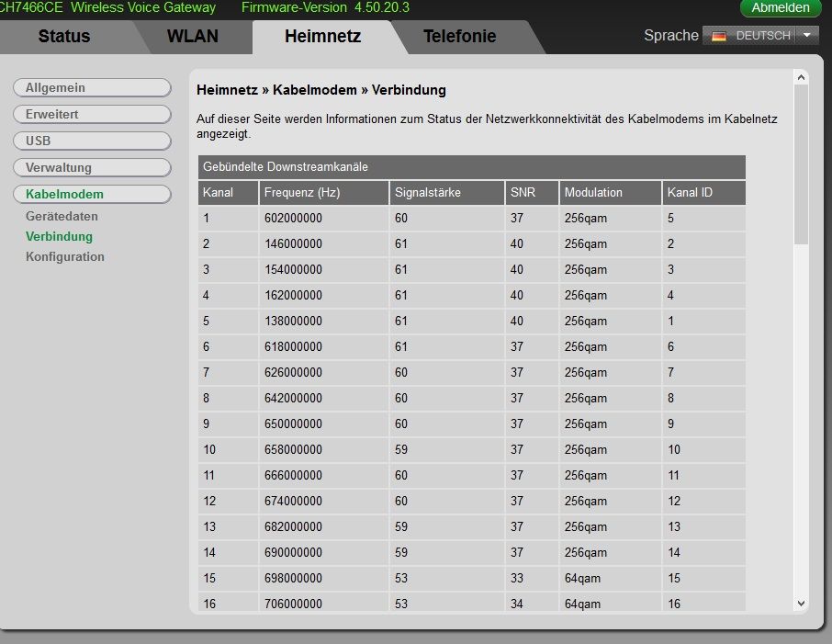Open the Erweitert sidebar section

click(x=92, y=114)
